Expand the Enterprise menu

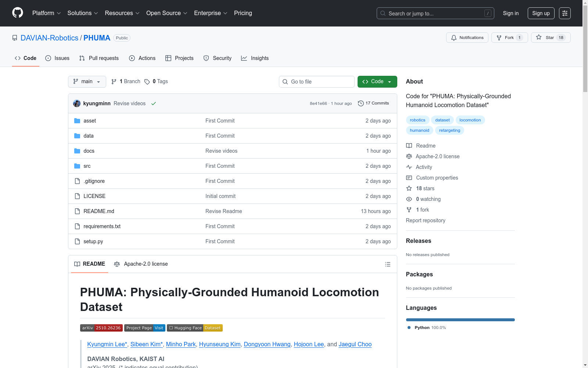pos(211,13)
